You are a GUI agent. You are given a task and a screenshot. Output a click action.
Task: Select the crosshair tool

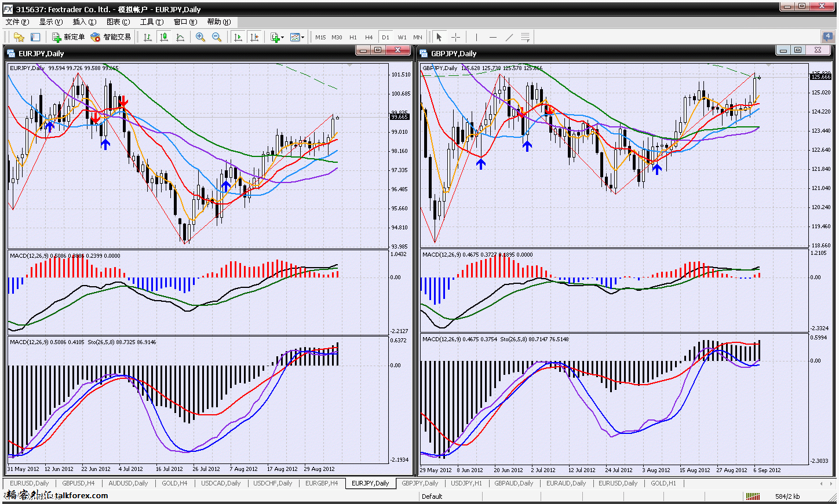[456, 37]
